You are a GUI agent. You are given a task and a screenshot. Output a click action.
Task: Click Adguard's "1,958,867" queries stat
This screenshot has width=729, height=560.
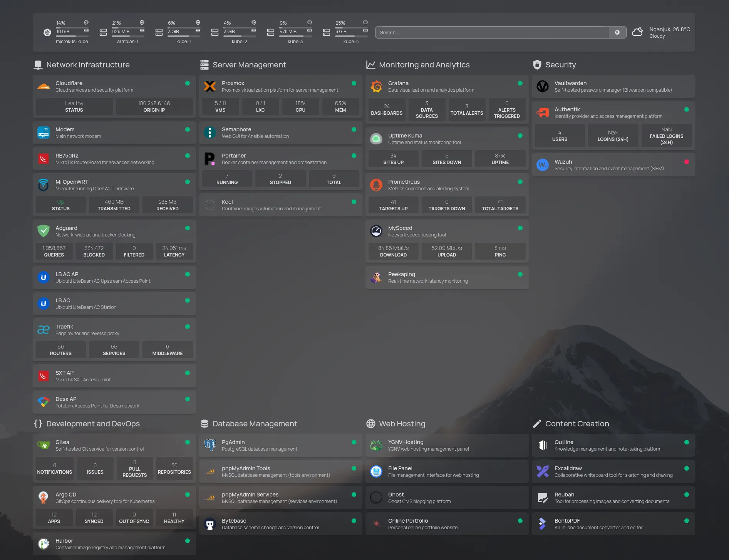[x=54, y=248]
